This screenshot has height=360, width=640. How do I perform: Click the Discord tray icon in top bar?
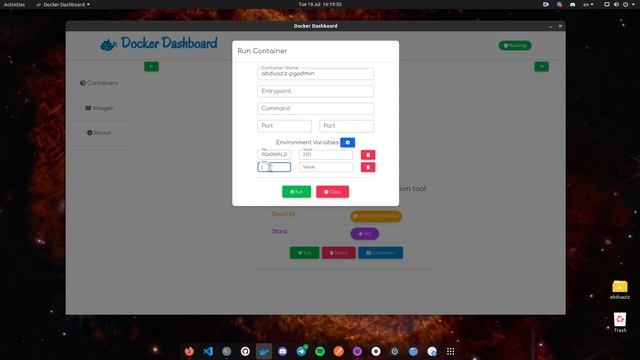[572, 4]
